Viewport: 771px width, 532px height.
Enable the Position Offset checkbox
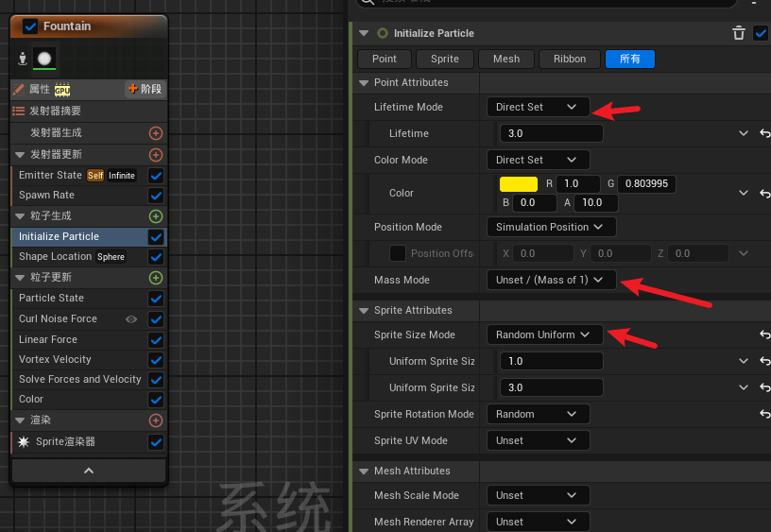point(397,253)
